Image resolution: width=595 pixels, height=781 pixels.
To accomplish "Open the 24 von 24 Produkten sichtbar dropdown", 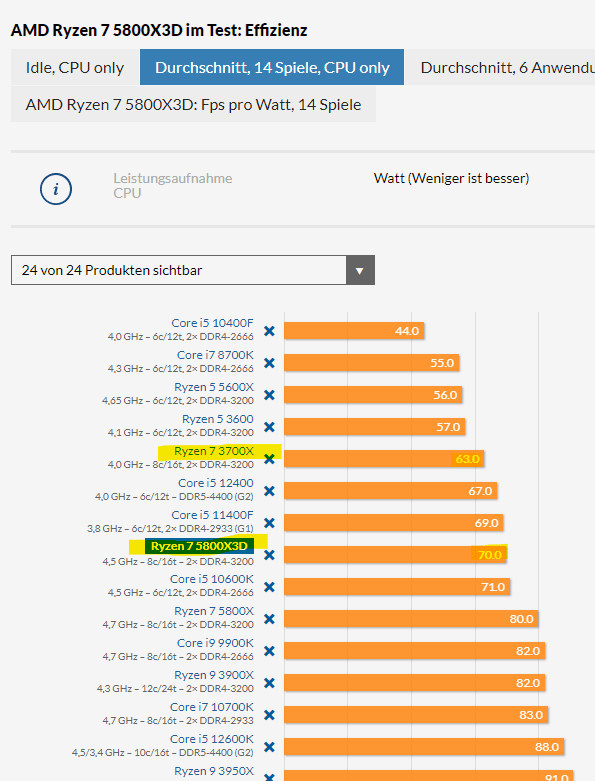I will [193, 270].
